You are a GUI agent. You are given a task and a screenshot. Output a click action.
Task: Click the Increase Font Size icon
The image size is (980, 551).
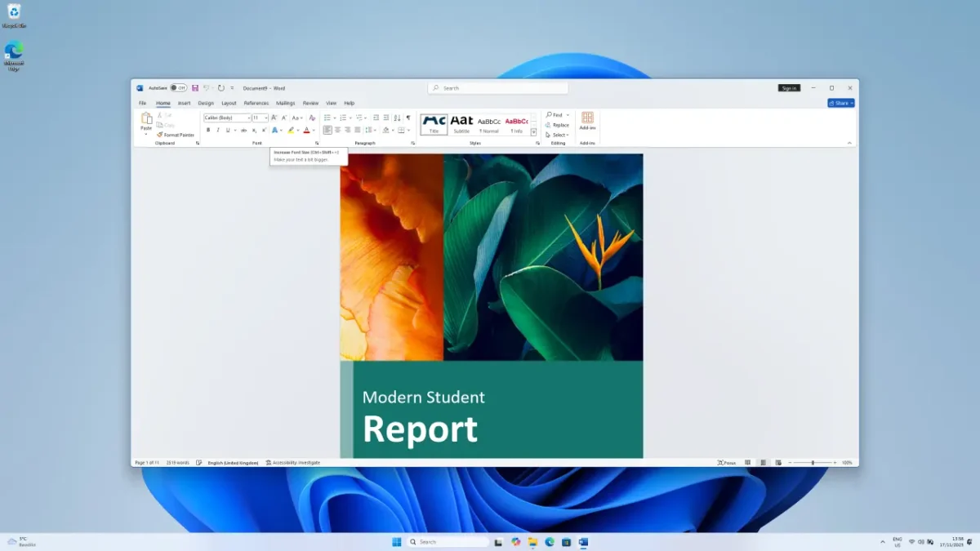pos(276,118)
